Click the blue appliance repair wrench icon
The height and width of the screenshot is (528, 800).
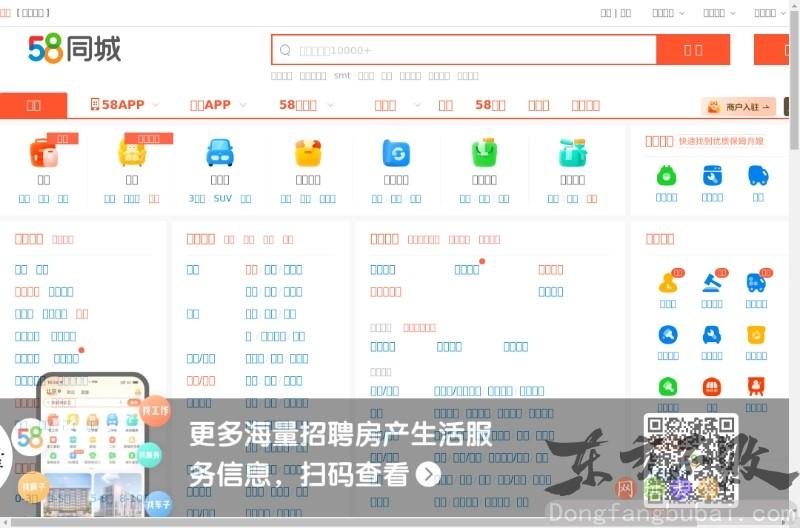click(x=712, y=176)
